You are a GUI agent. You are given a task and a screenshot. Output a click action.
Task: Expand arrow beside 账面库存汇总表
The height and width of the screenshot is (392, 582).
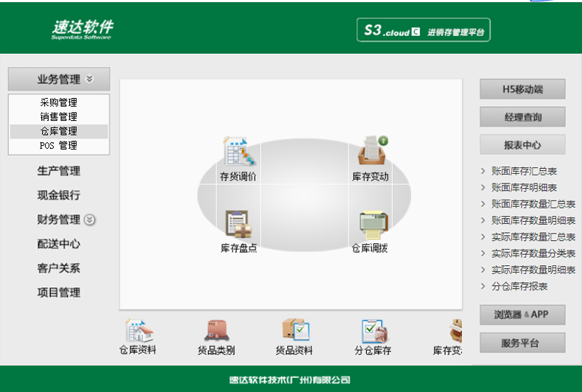pyautogui.click(x=483, y=171)
